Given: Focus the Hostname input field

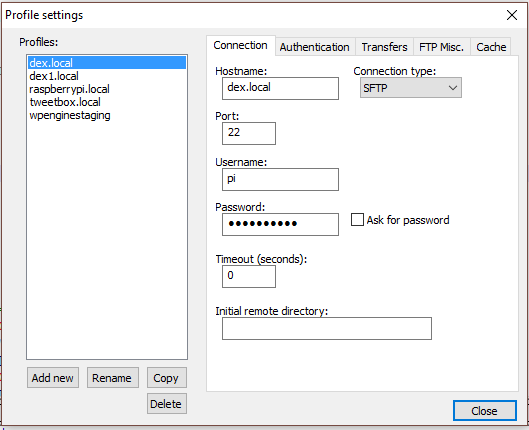Looking at the screenshot, I should 280,88.
